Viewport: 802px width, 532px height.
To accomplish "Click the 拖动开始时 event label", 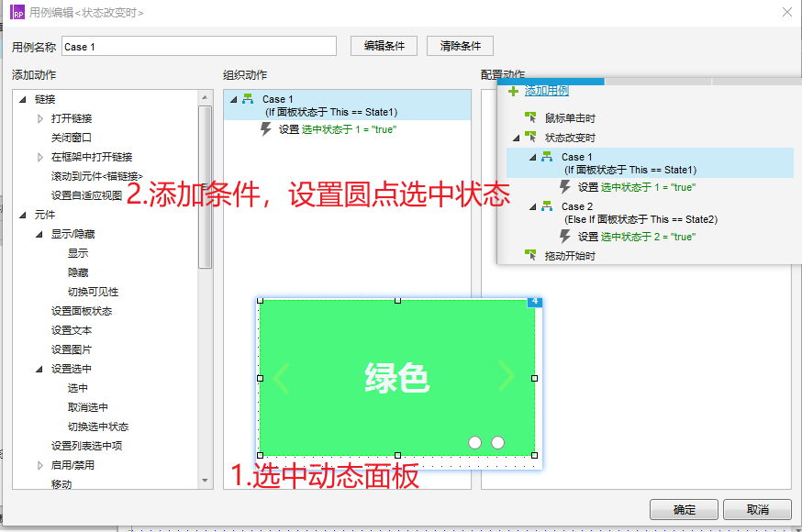I will click(570, 256).
